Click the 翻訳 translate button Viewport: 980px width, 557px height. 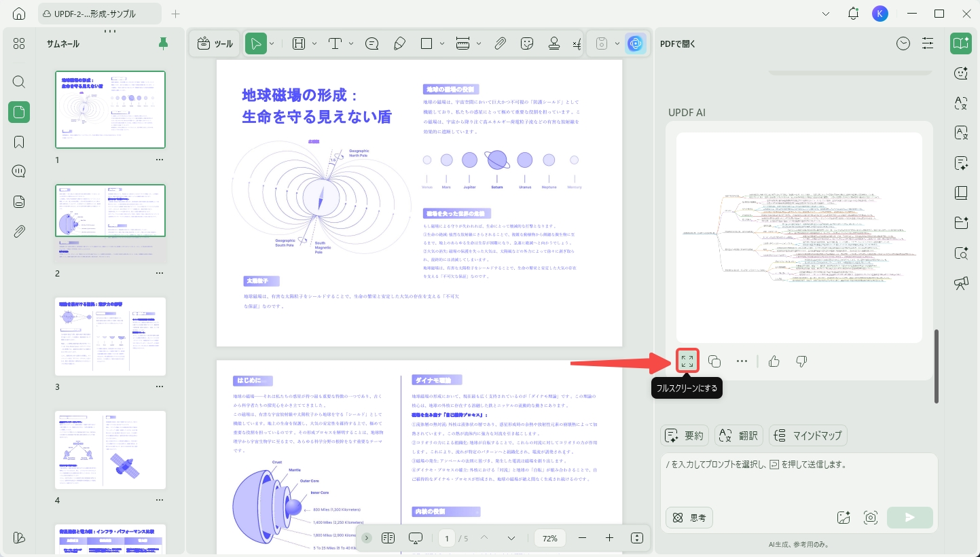click(739, 435)
